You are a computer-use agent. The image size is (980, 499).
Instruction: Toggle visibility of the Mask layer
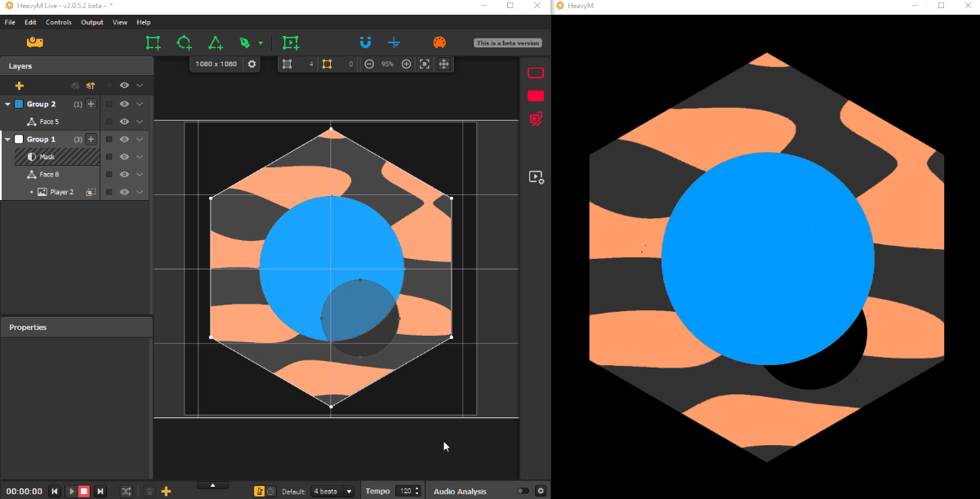125,157
